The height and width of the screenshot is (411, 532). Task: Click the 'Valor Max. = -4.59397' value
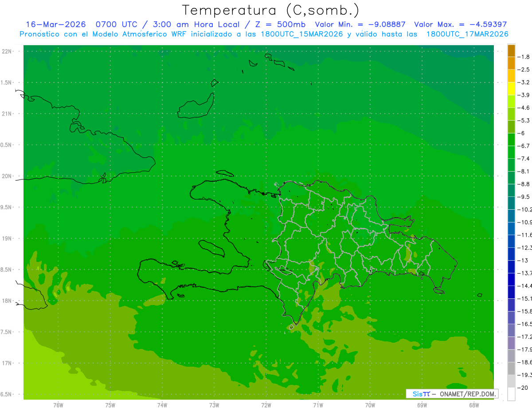[x=460, y=24]
